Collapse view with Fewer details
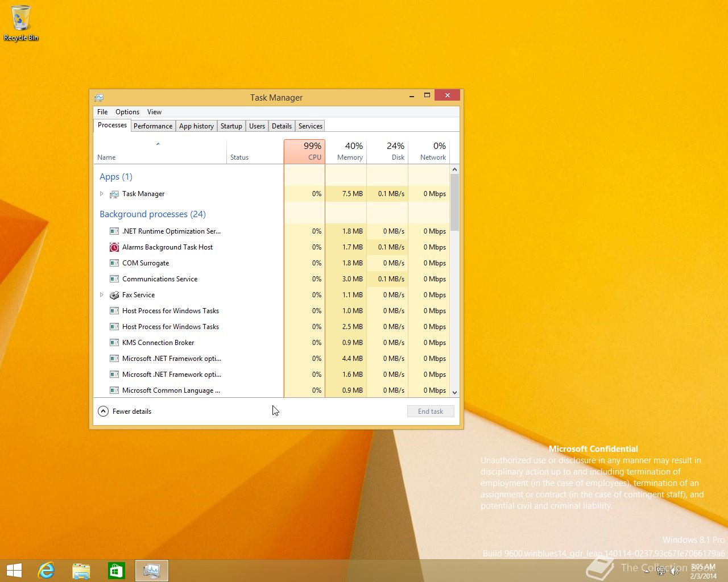The height and width of the screenshot is (582, 728). 125,411
